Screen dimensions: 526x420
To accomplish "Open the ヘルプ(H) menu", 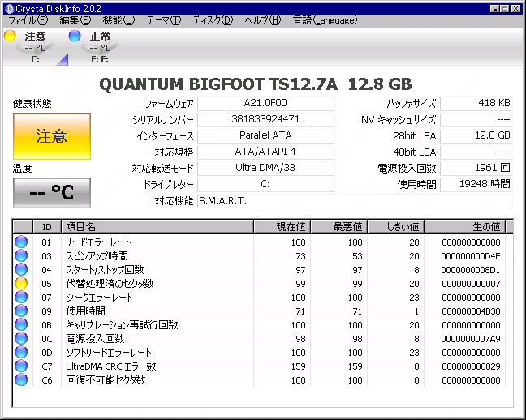I will pos(263,20).
